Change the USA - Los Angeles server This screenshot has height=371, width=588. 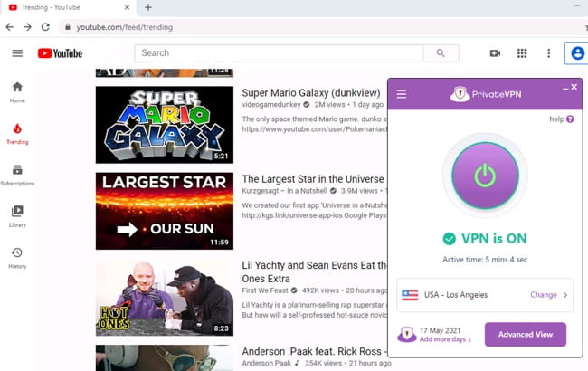tap(548, 294)
